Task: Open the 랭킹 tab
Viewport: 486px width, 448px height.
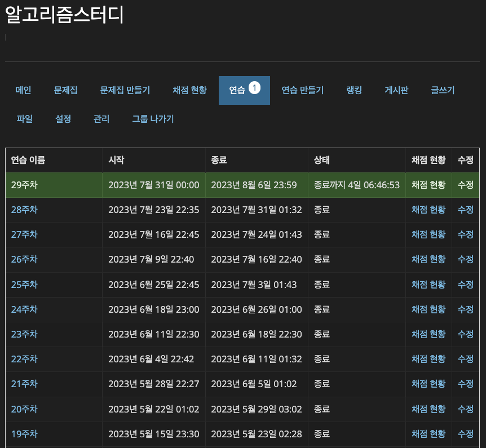Action: (x=354, y=90)
